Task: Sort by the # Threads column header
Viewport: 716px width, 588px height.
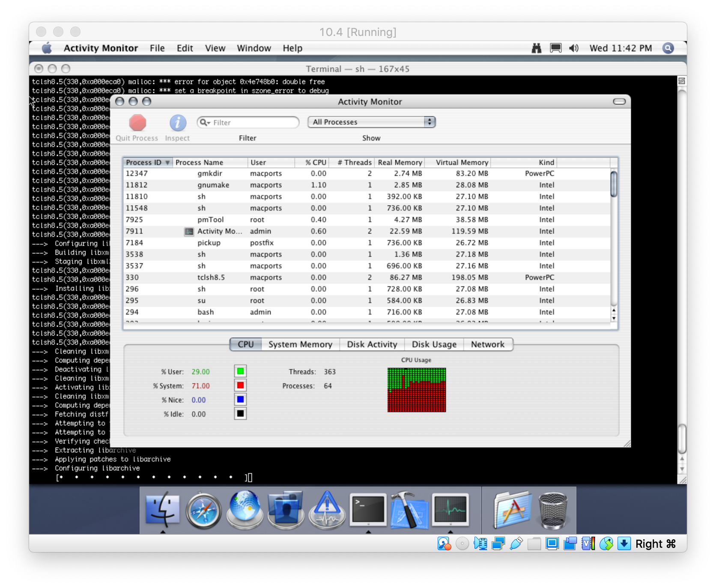Action: pyautogui.click(x=352, y=163)
